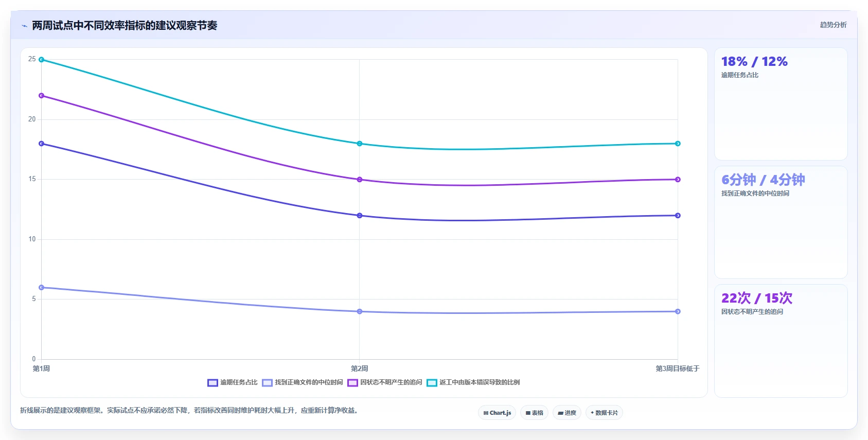868x440 pixels.
Task: Click the indigo data point at 第2周 (12)
Action: click(x=360, y=216)
